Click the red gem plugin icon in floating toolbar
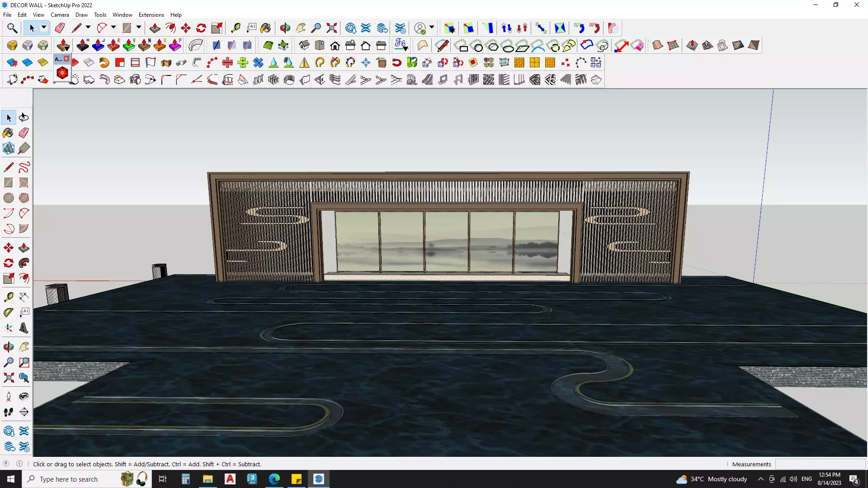This screenshot has width=868, height=488. click(62, 73)
